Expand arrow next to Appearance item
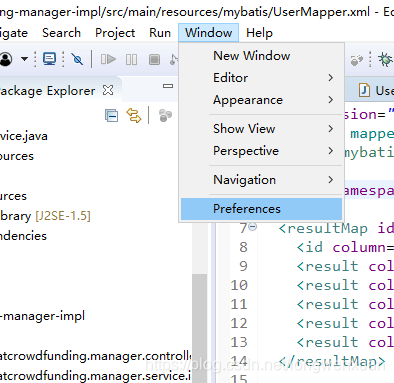Screen dimensions: 394x383 (x=330, y=100)
